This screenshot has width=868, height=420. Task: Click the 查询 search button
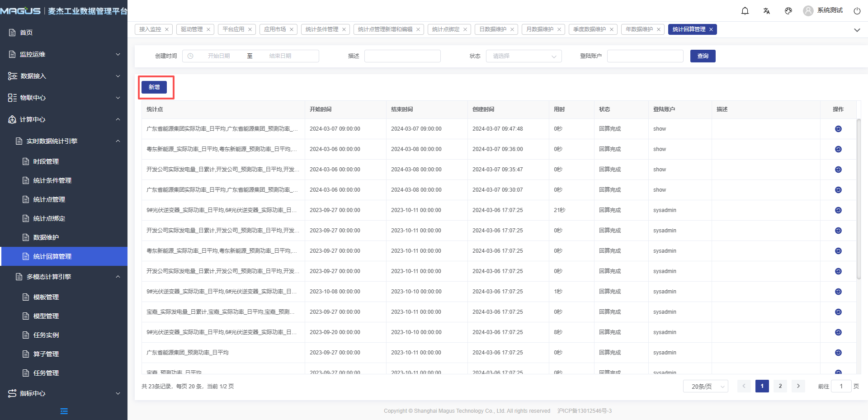[703, 56]
